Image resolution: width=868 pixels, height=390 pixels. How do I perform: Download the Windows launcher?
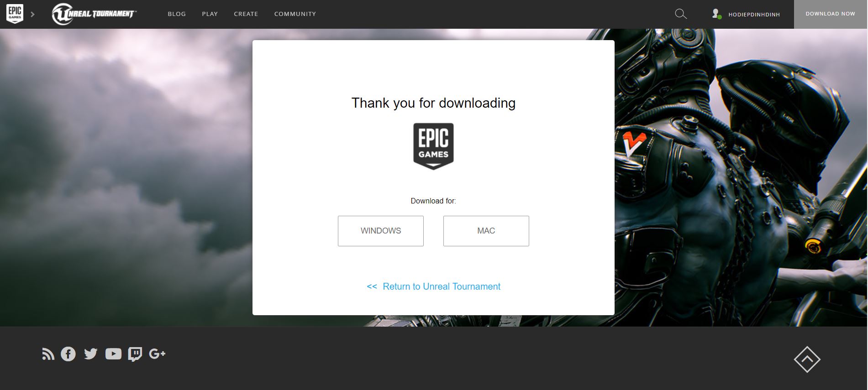(381, 231)
